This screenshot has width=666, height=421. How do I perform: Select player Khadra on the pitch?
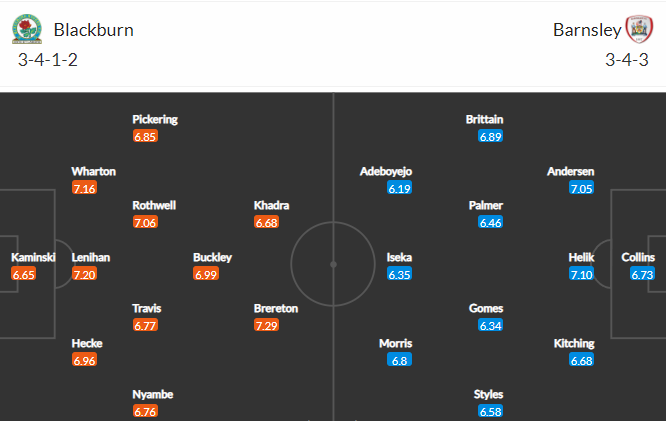tap(271, 206)
